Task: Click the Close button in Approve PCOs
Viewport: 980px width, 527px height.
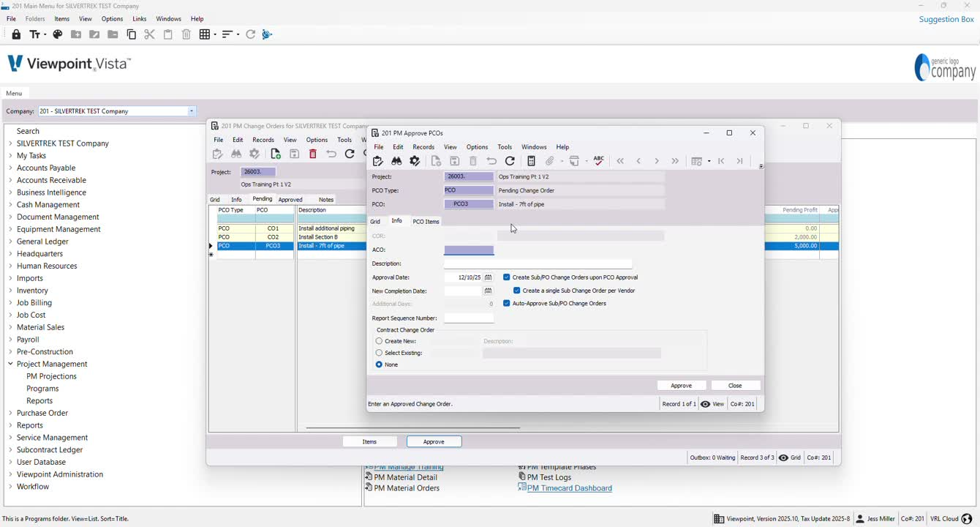Action: pos(736,386)
